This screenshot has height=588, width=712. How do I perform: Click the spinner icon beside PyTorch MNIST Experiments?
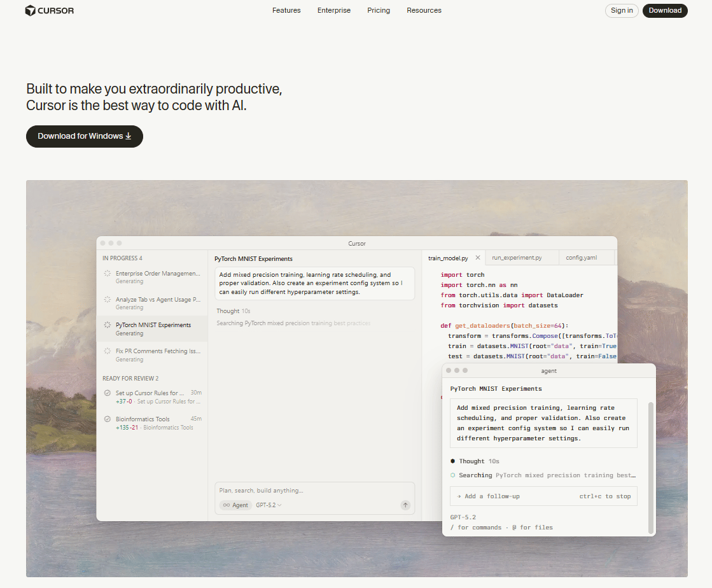click(x=106, y=325)
